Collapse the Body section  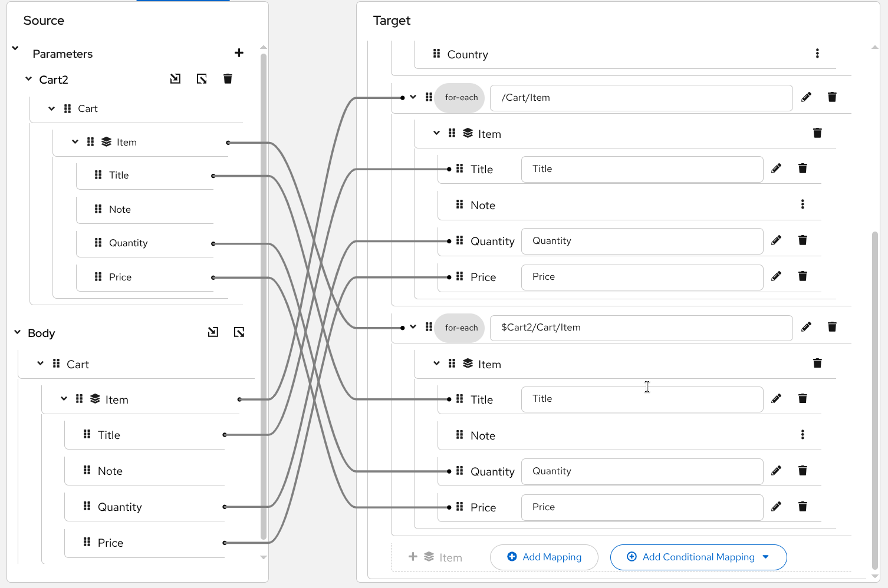pos(18,332)
